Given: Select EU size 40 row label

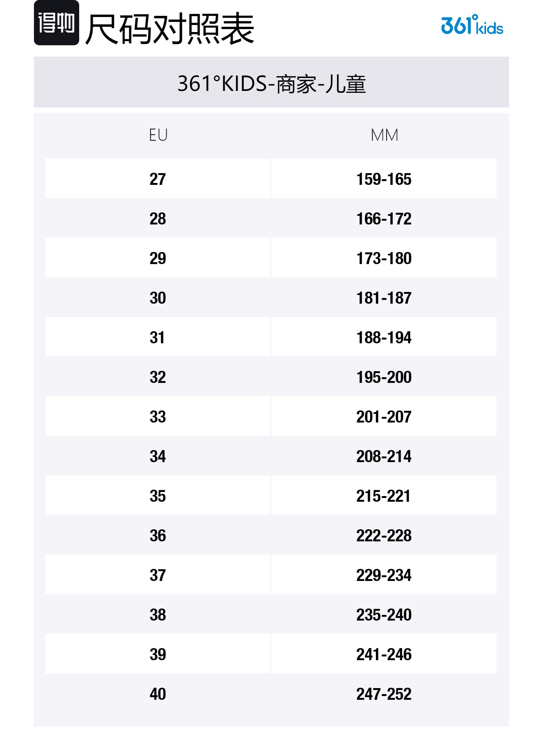Looking at the screenshot, I should tap(158, 694).
